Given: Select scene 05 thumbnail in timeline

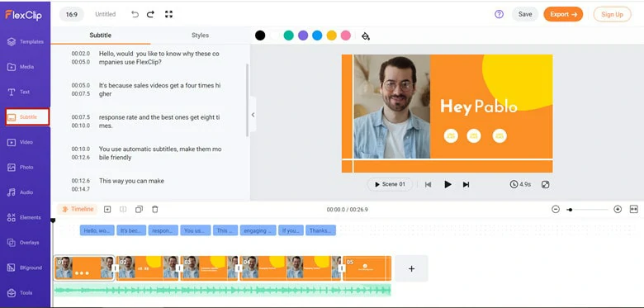Looking at the screenshot, I should tap(367, 268).
